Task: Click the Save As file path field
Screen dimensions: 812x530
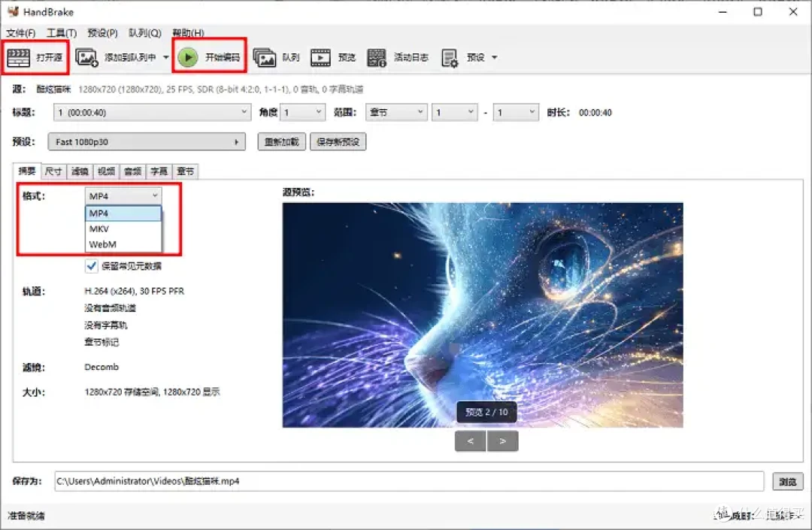Action: [409, 481]
